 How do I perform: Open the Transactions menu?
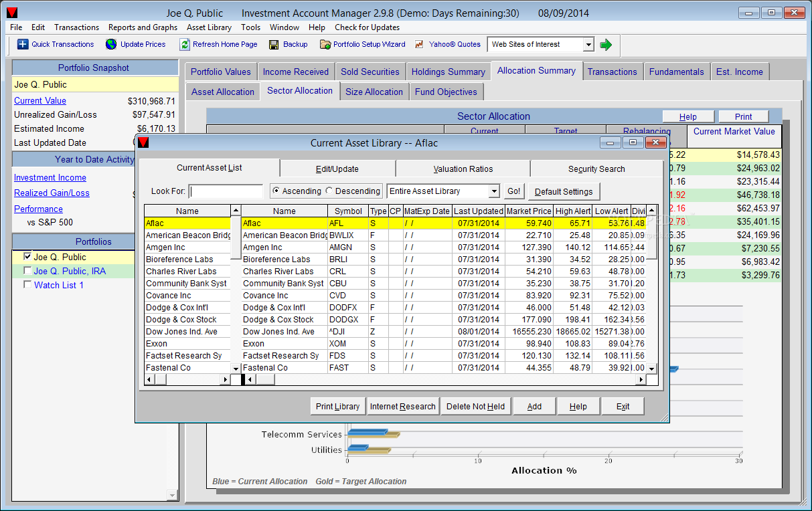(x=76, y=27)
